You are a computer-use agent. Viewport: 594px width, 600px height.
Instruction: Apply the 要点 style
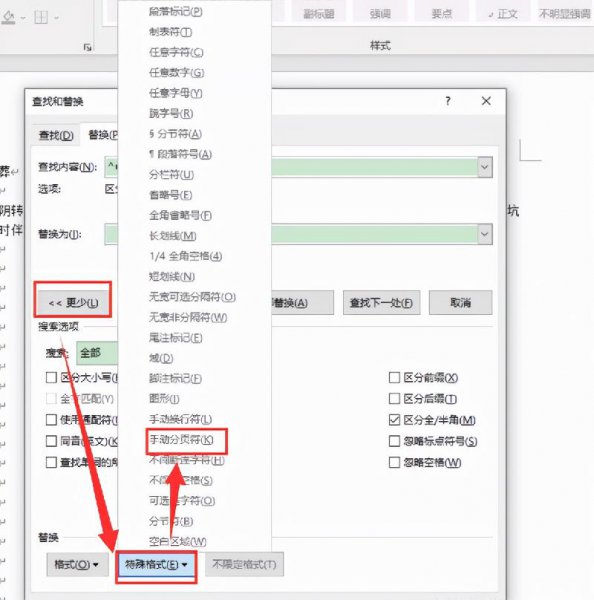(x=442, y=14)
